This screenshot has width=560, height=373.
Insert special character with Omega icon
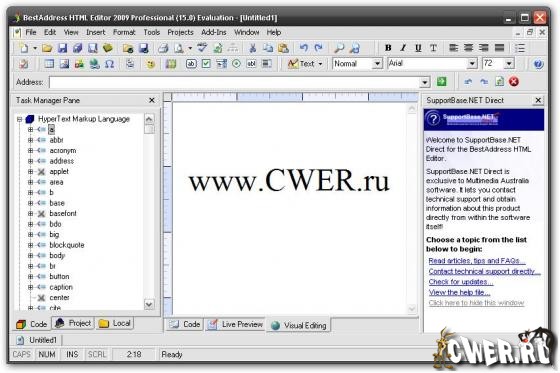[x=110, y=64]
